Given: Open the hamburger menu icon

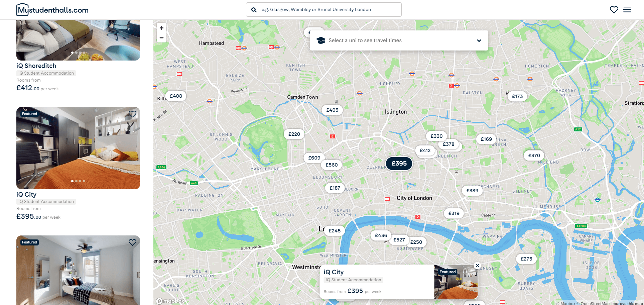Looking at the screenshot, I should pos(627,10).
